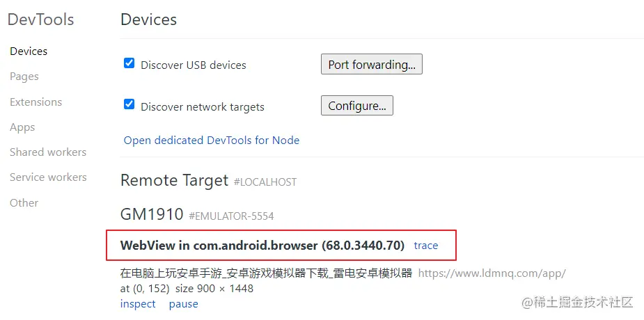Open dedicated DevTools for Node link
This screenshot has height=320, width=644.
pos(212,141)
